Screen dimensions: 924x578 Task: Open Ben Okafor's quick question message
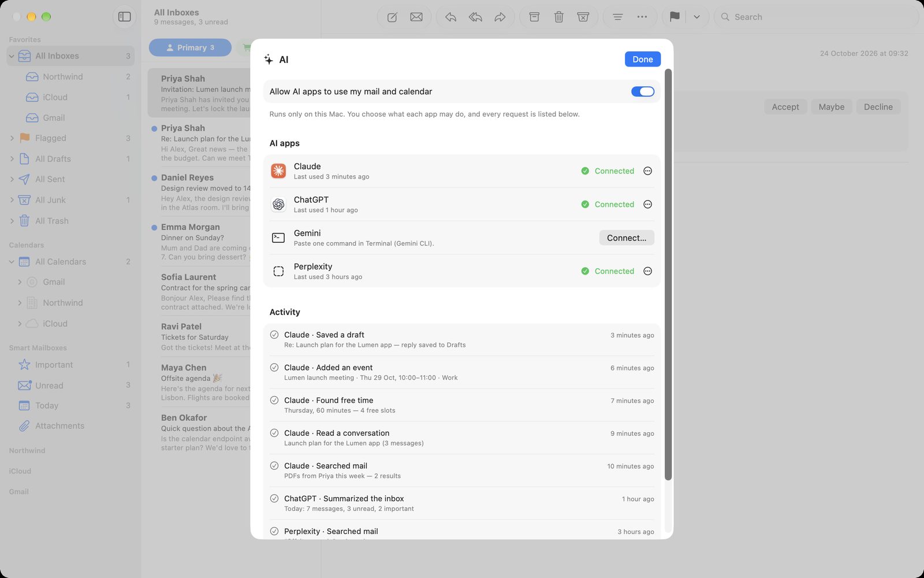pos(199,432)
